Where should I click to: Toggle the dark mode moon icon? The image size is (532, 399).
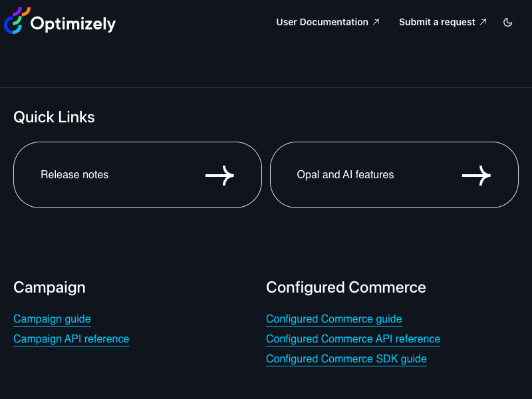(x=507, y=23)
